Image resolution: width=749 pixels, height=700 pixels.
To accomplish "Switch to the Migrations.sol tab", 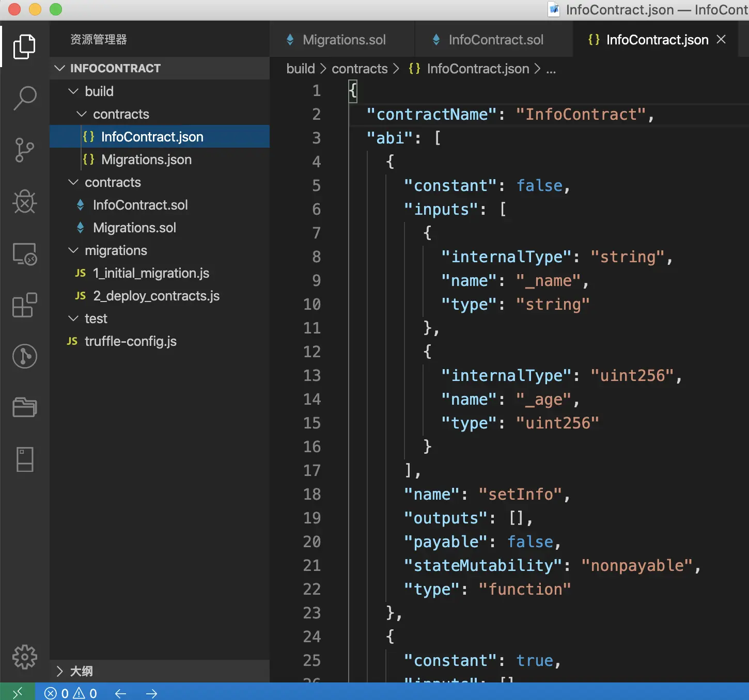I will 344,40.
